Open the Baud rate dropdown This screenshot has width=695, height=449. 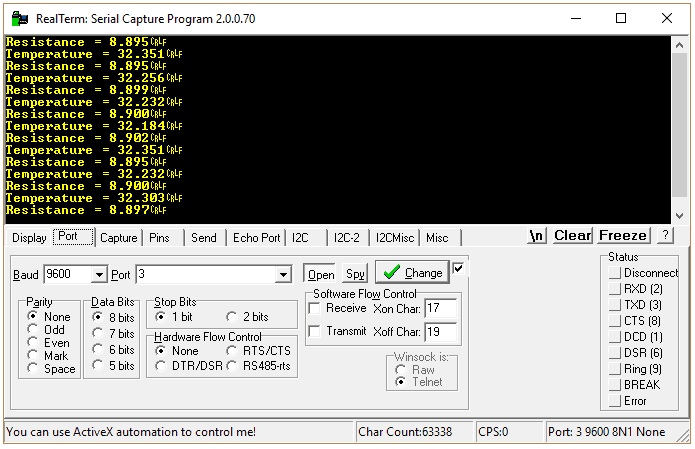pyautogui.click(x=98, y=274)
